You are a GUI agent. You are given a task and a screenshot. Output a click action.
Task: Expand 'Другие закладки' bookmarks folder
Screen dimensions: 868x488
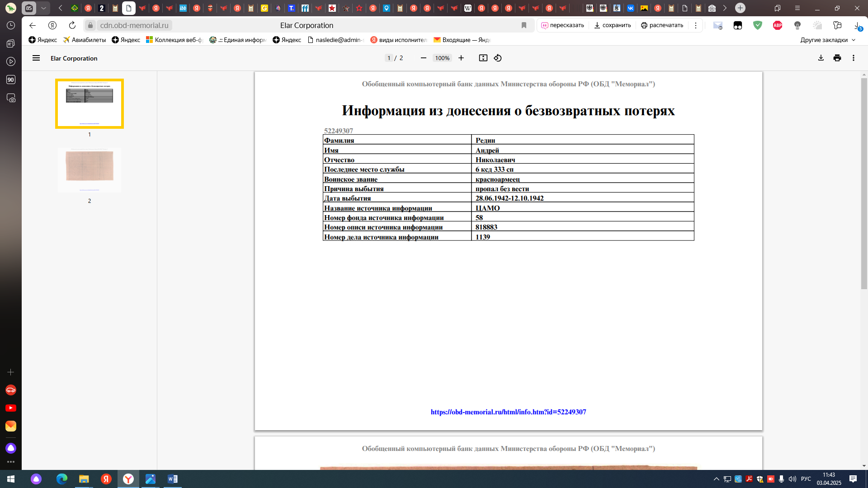click(828, 40)
